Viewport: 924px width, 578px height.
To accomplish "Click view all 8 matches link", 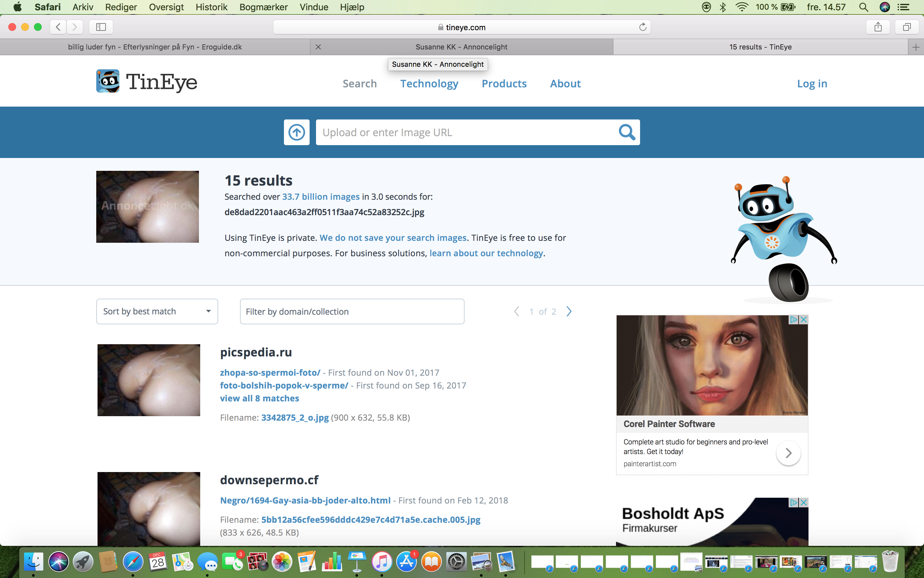I will (260, 398).
